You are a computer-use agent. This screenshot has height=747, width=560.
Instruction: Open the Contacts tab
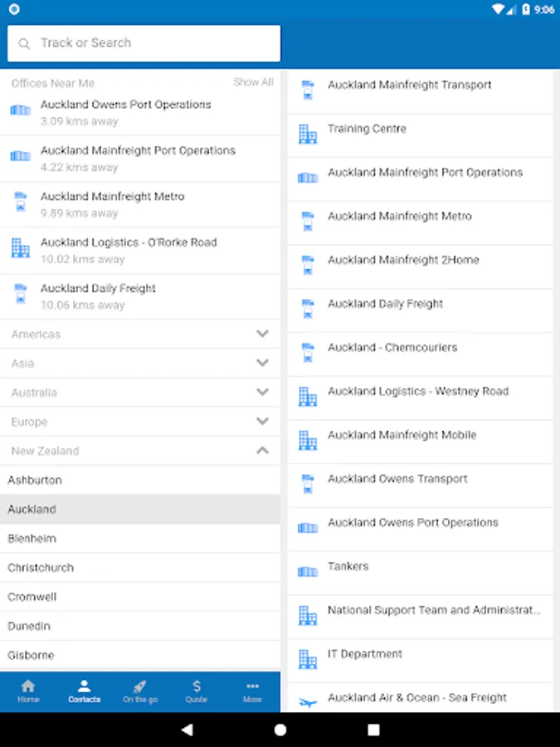pos(85,691)
